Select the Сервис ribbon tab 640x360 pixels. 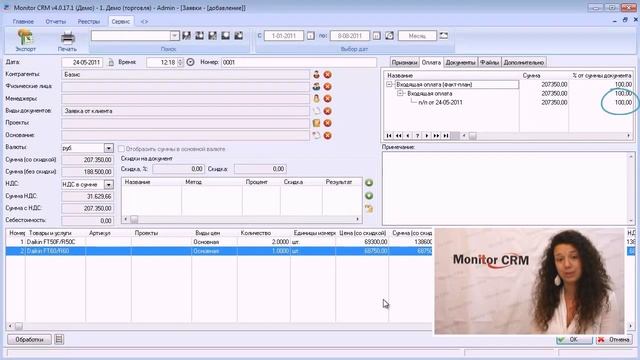click(120, 22)
